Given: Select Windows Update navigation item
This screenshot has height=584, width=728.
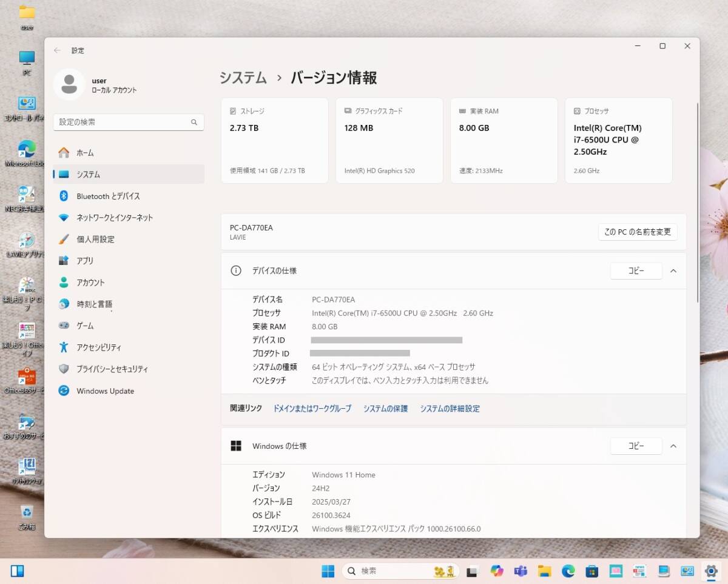Looking at the screenshot, I should (129, 391).
